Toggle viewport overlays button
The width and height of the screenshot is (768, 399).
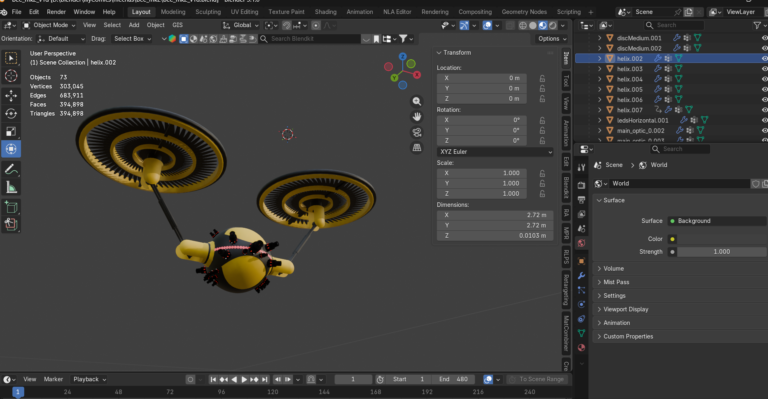(x=487, y=25)
